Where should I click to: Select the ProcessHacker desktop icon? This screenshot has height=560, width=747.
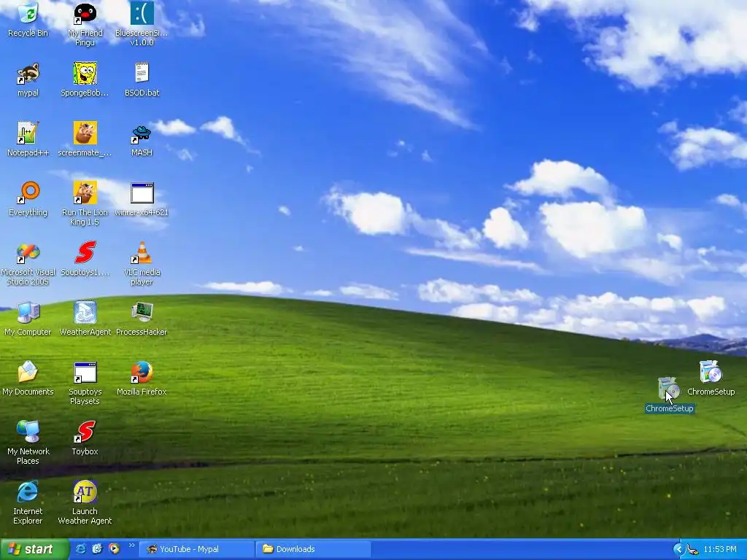click(142, 319)
